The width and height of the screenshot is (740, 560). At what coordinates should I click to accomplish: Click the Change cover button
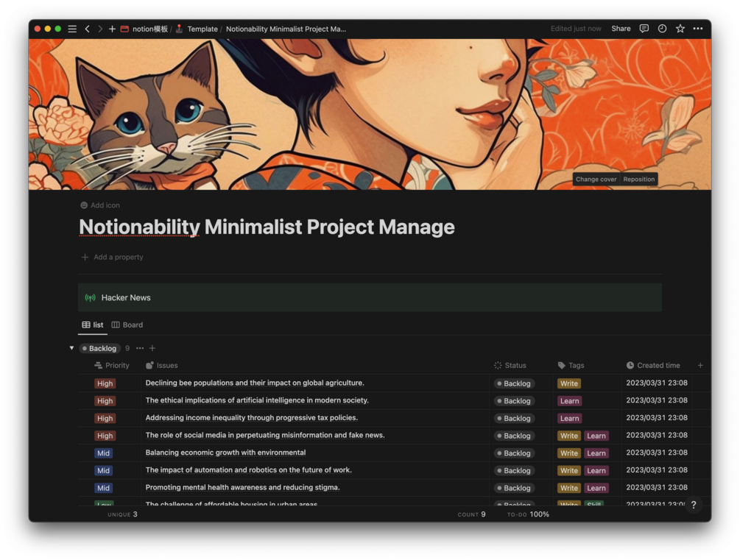[596, 179]
